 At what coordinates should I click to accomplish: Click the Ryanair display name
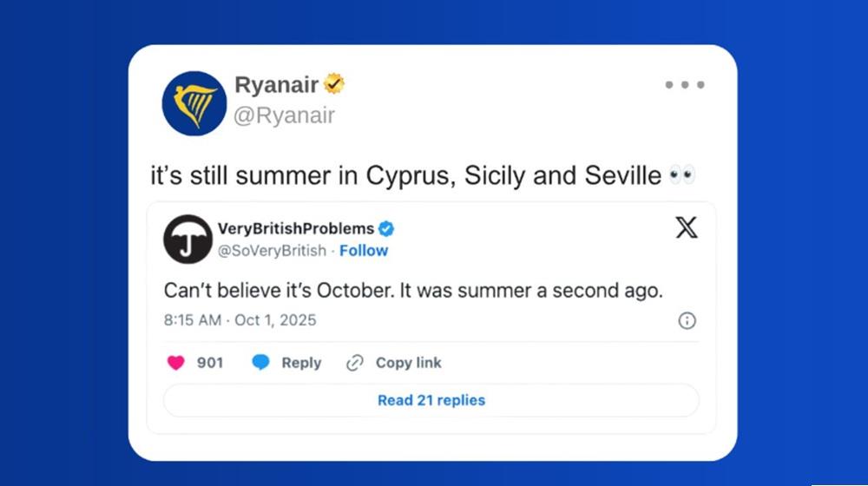pyautogui.click(x=276, y=85)
